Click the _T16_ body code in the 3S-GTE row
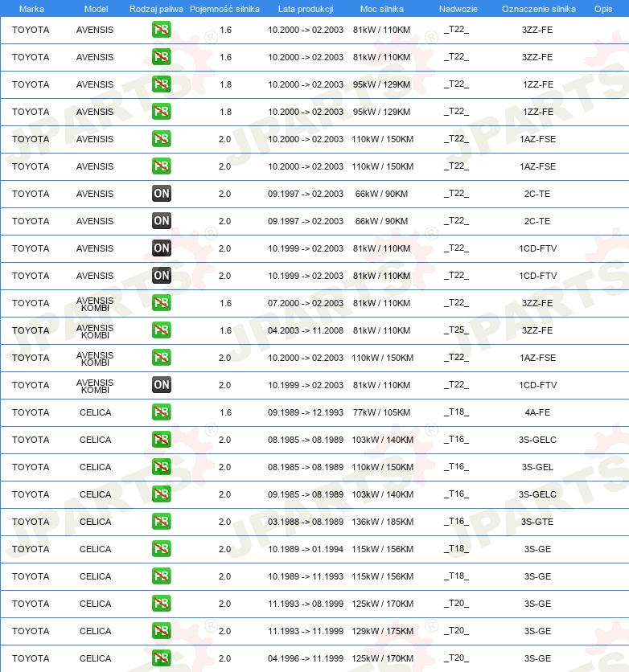 [x=456, y=521]
